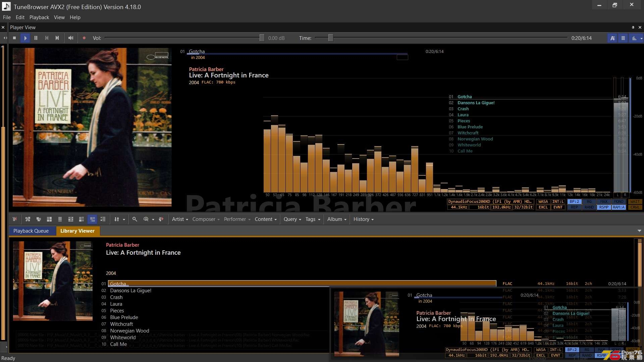644x362 pixels.
Task: Switch to the four-tile grid view icon
Action: pos(49,219)
